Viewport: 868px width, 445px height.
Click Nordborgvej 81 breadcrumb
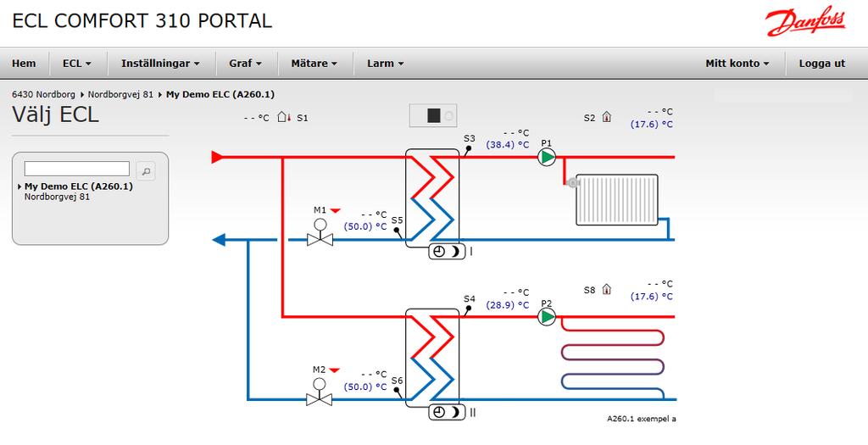coord(120,95)
